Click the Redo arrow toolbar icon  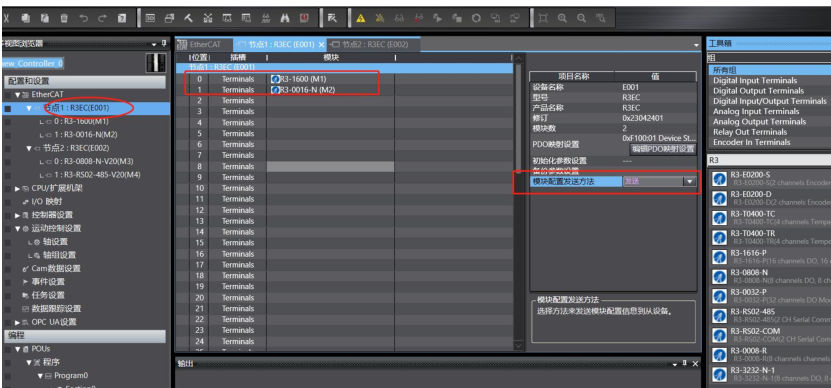coord(102,18)
